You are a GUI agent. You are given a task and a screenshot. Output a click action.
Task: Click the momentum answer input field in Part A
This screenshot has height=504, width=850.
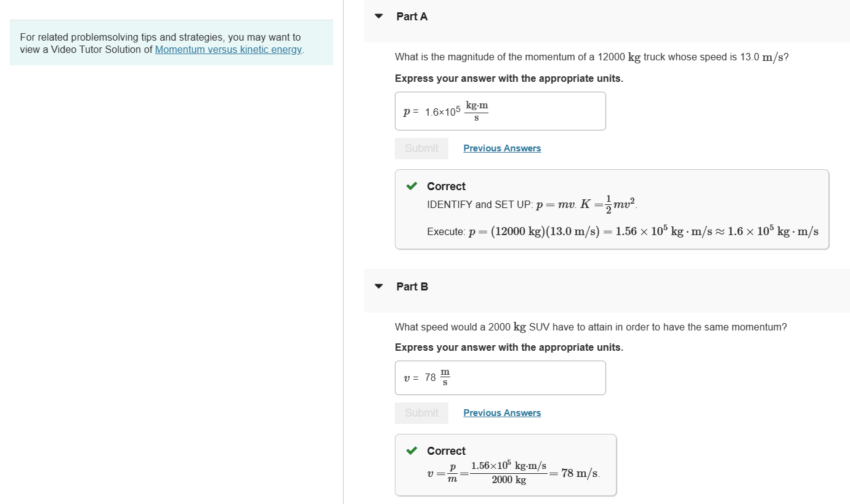click(x=500, y=111)
